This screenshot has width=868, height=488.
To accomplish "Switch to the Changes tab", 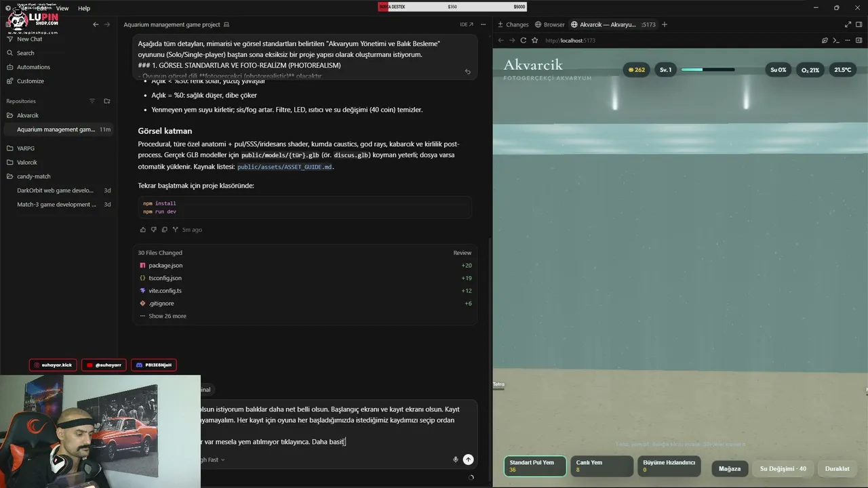I will pos(513,24).
